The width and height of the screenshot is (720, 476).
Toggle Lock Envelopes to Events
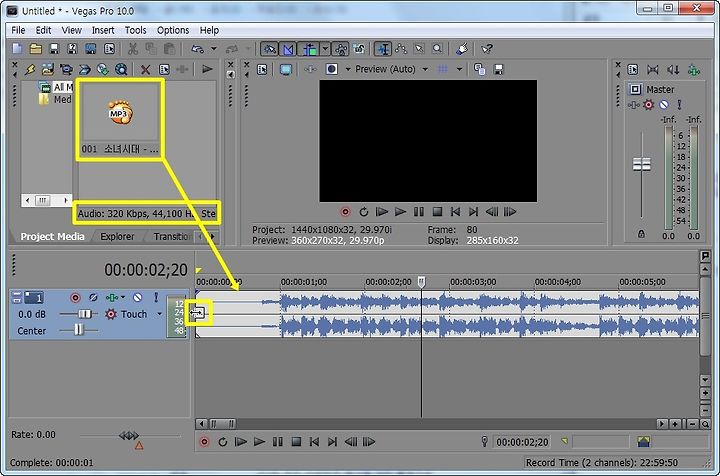[x=341, y=49]
